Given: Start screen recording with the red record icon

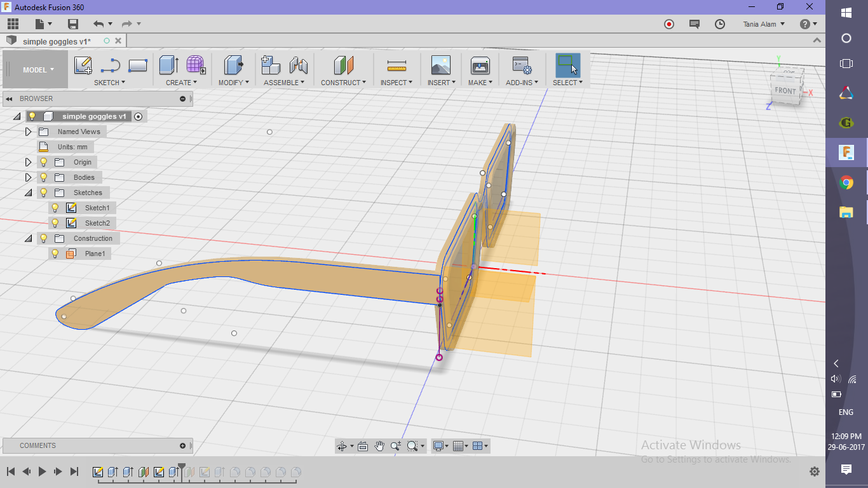Looking at the screenshot, I should 669,24.
